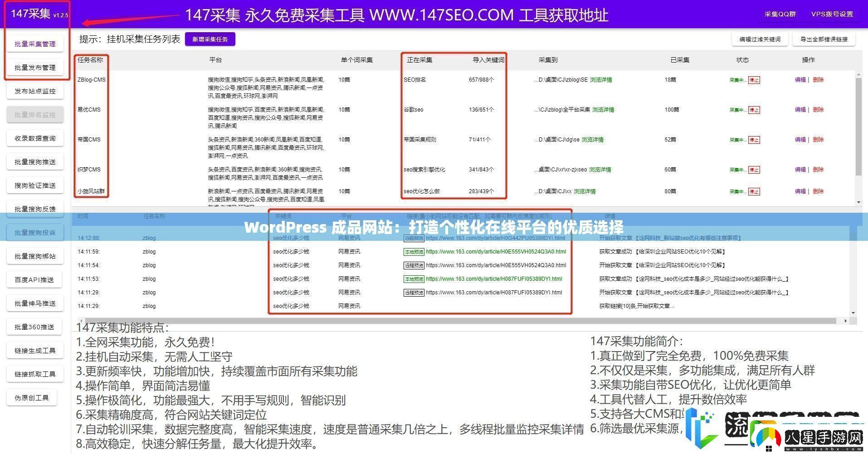Open 批量发布管理 in the sidebar
This screenshot has width=868, height=454.
point(35,68)
